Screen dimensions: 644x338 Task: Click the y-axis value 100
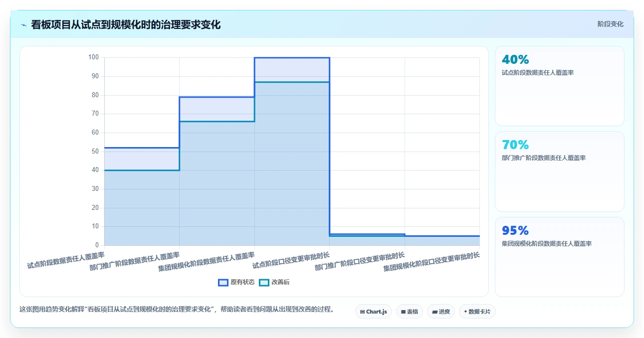pos(93,57)
